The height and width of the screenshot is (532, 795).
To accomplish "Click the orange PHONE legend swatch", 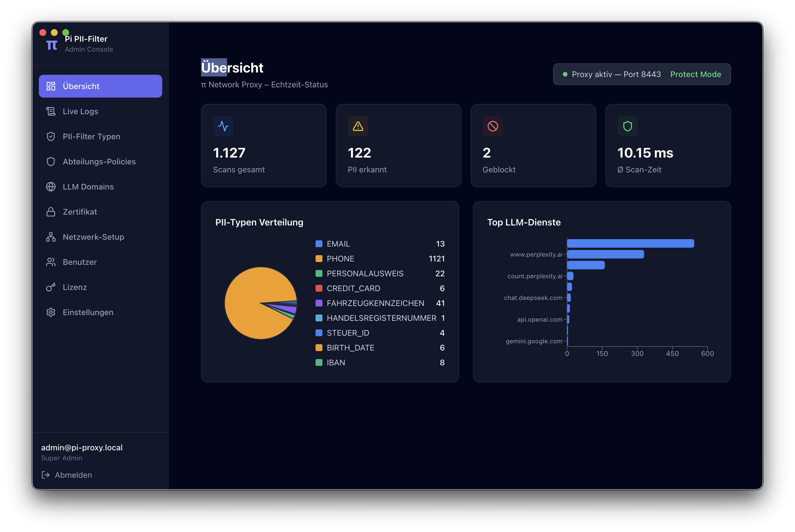I will (x=319, y=259).
